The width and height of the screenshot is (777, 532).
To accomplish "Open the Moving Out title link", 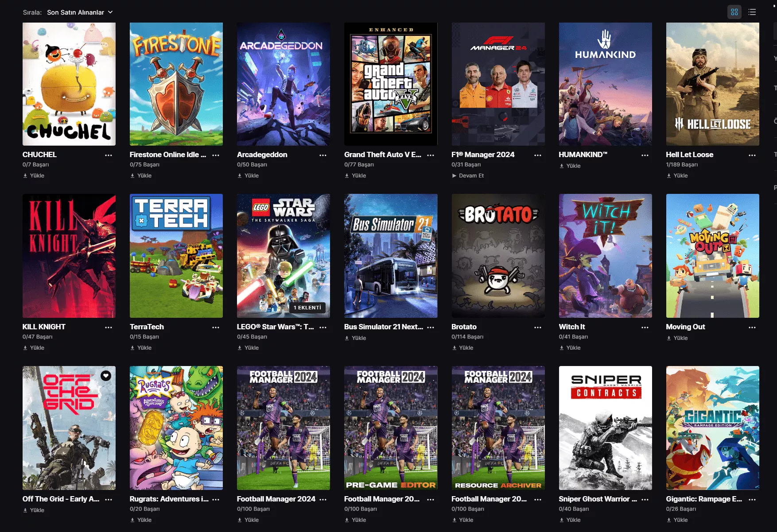I will (x=685, y=327).
